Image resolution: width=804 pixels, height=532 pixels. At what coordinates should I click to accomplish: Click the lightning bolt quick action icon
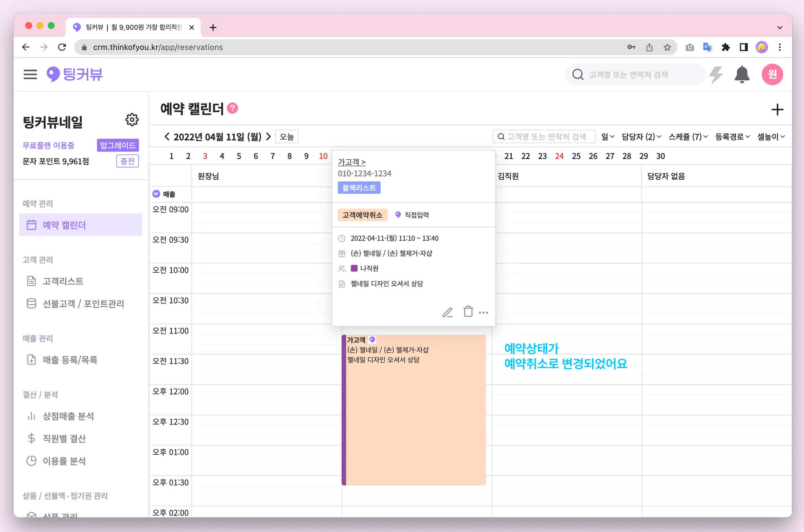click(716, 75)
